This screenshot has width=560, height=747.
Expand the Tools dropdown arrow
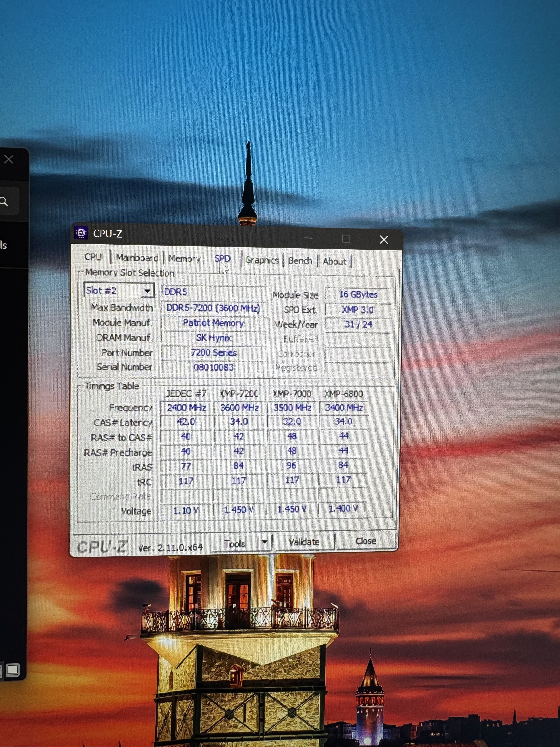[x=265, y=542]
